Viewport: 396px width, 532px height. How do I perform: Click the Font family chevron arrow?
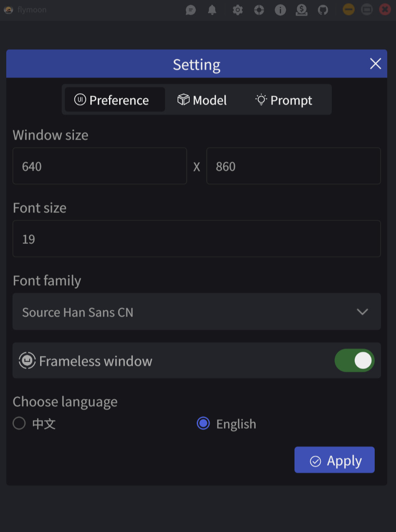(362, 312)
